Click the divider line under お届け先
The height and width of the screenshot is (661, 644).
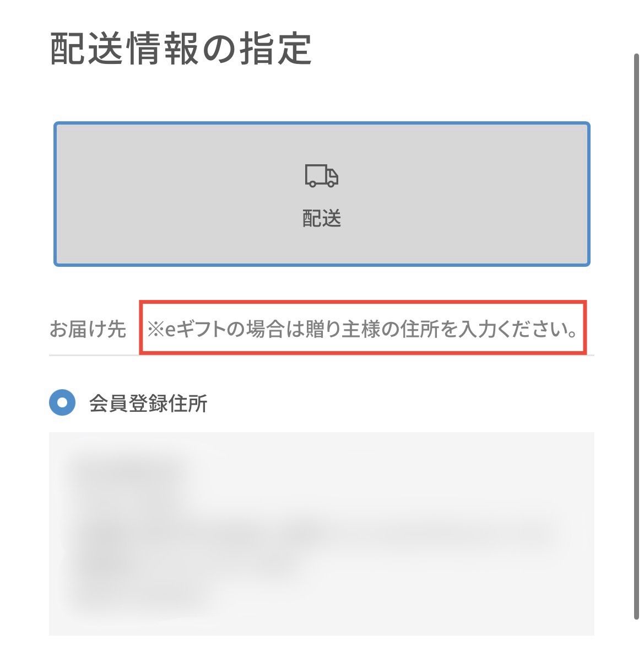tap(322, 356)
